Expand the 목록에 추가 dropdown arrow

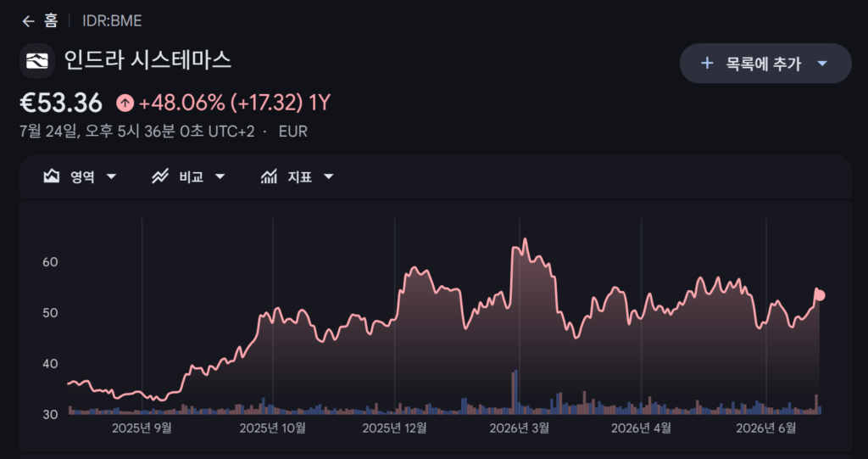point(822,64)
